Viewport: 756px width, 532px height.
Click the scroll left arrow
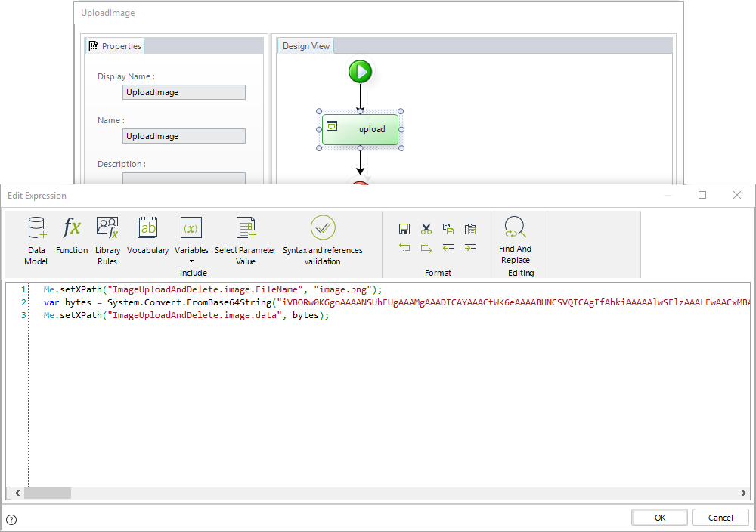tap(17, 493)
